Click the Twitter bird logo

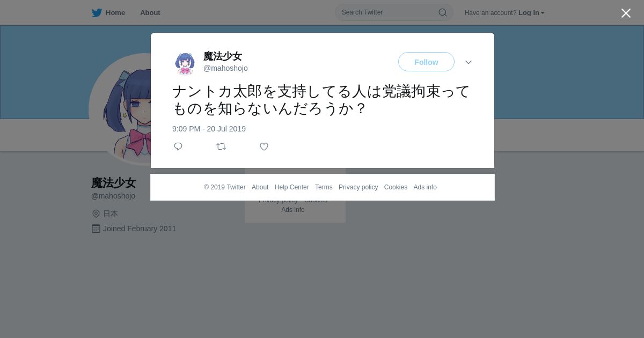tap(97, 13)
